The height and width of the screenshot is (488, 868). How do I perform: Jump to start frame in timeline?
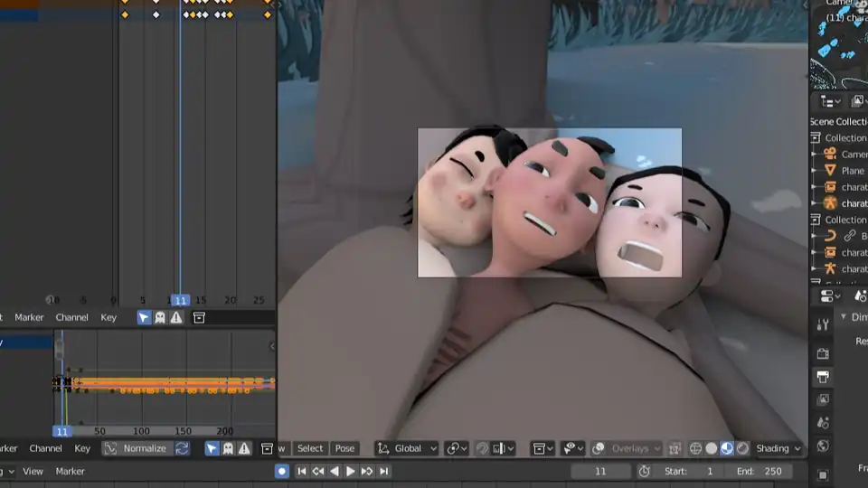tap(302, 472)
